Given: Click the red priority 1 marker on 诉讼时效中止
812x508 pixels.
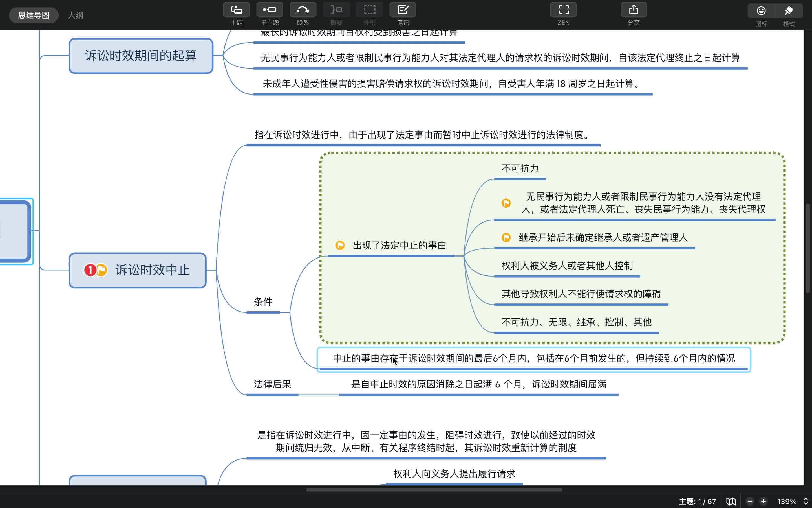Looking at the screenshot, I should pos(90,270).
